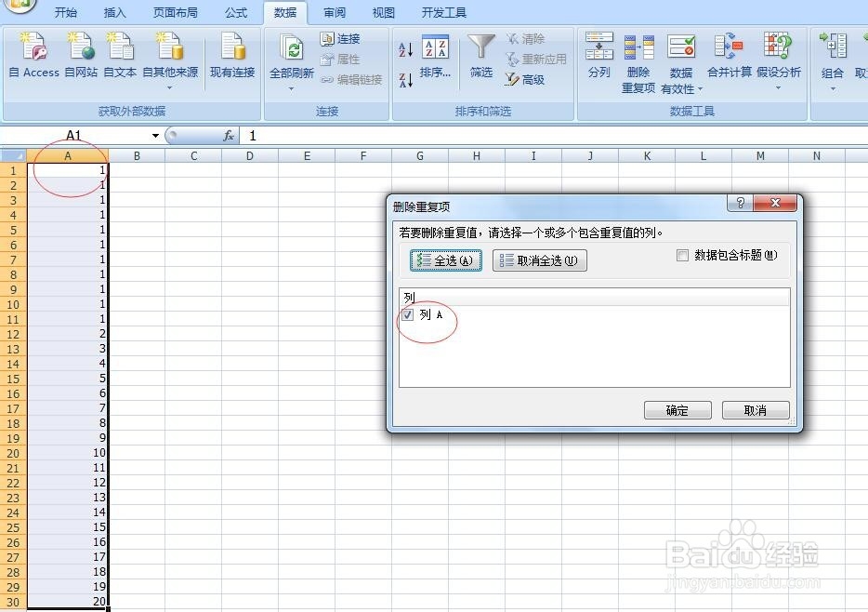868x612 pixels.
Task: Click 确定 to remove duplicates
Action: [677, 409]
